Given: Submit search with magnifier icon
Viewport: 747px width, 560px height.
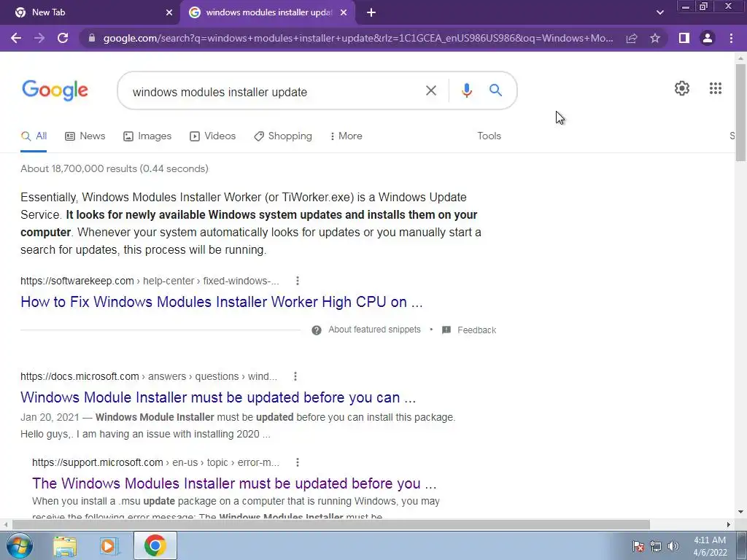Looking at the screenshot, I should click(495, 90).
